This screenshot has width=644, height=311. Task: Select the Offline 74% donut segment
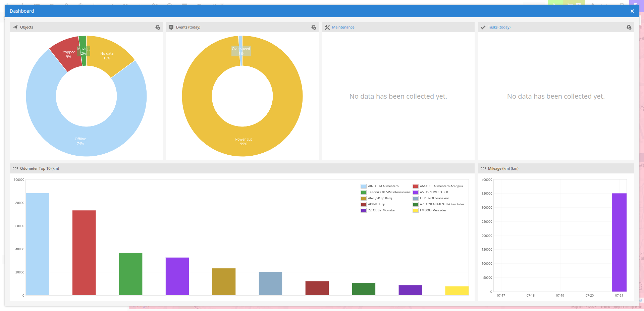80,141
